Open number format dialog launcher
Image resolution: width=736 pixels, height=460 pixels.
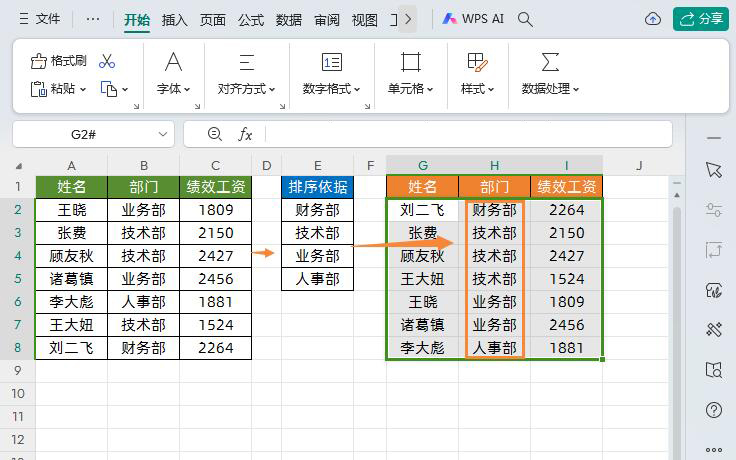(368, 107)
